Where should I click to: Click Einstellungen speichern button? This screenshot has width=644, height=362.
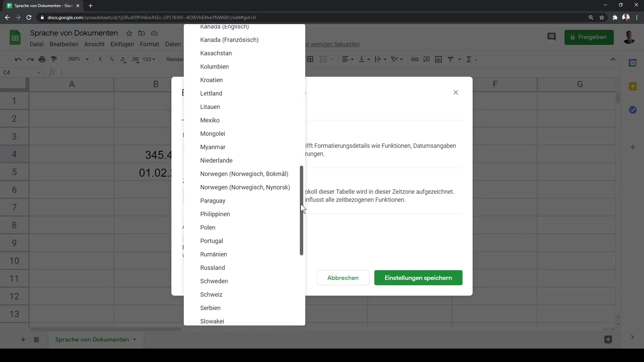coord(418,278)
